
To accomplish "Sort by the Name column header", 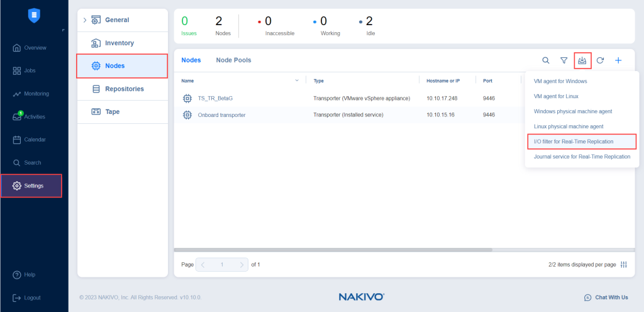I will coord(187,81).
